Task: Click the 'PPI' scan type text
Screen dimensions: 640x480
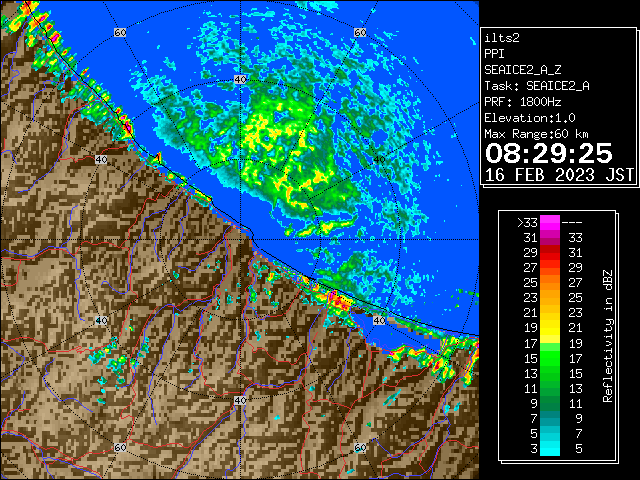Action: (x=494, y=54)
